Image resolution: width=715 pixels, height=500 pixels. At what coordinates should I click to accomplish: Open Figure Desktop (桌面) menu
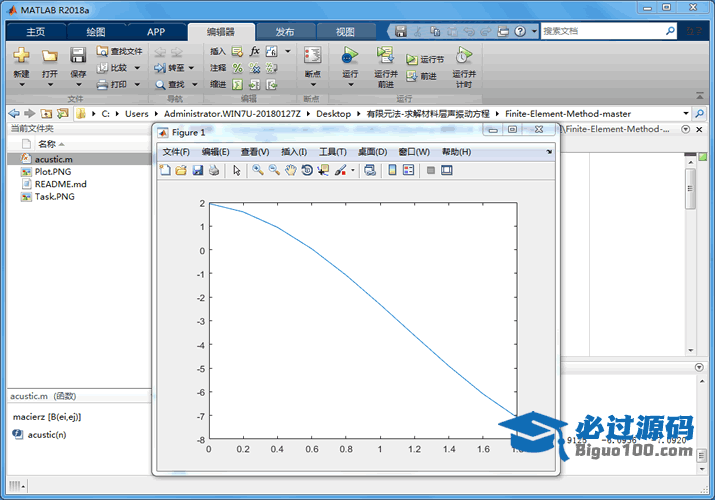pyautogui.click(x=372, y=152)
